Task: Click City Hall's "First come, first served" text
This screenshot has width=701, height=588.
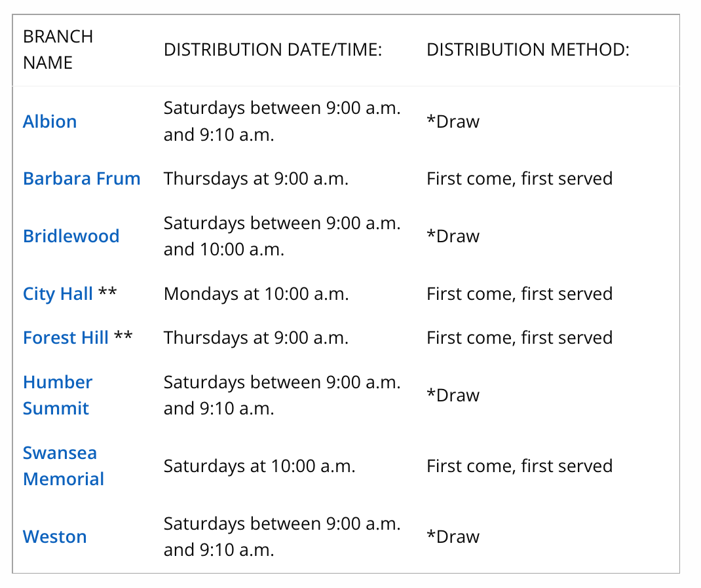Action: [519, 294]
